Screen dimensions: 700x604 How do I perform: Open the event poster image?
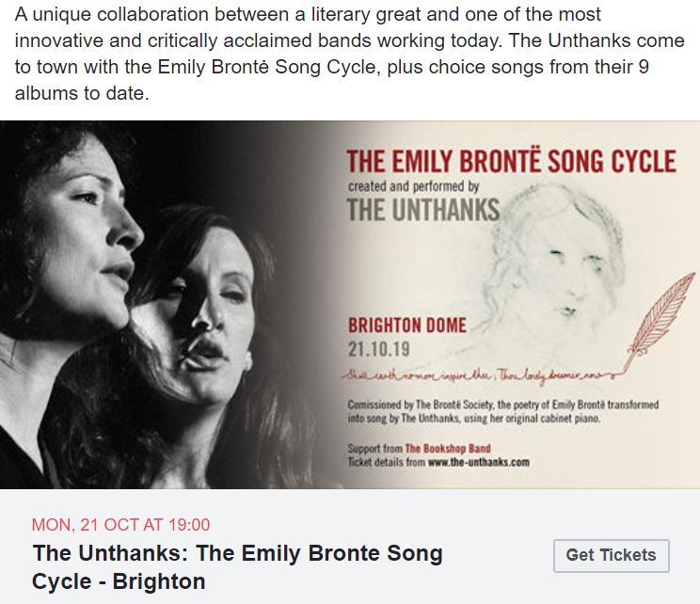(x=350, y=305)
